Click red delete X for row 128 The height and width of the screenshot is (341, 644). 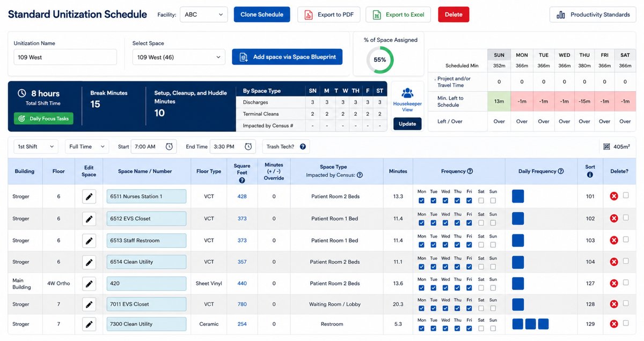[x=614, y=304]
